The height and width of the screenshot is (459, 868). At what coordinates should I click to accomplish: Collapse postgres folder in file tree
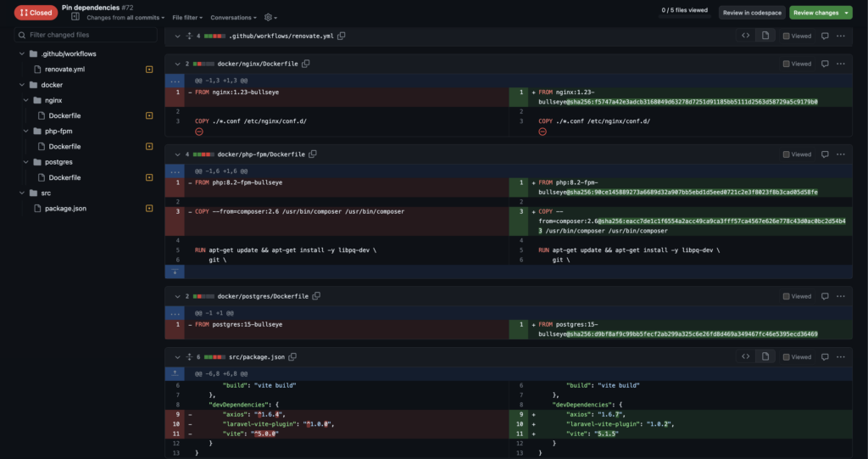(x=26, y=162)
